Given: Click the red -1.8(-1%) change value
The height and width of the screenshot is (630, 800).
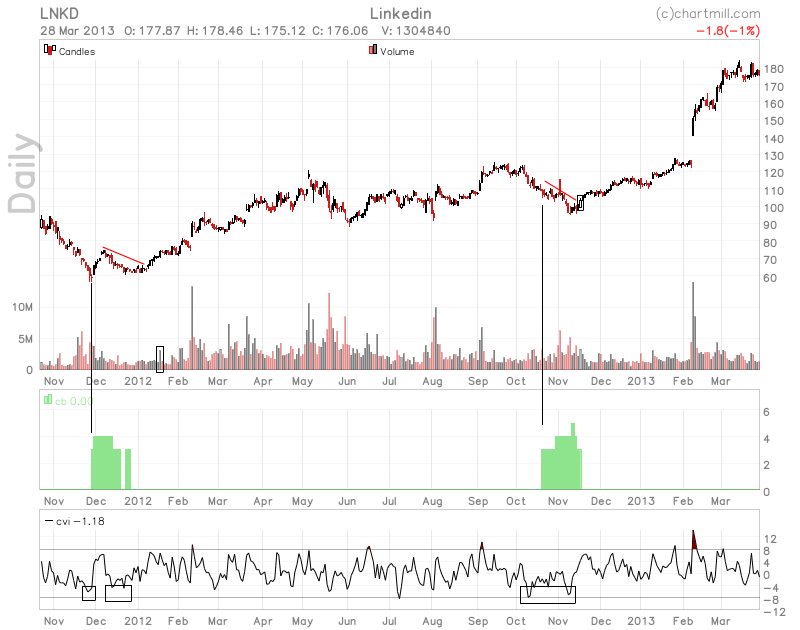Looking at the screenshot, I should tap(728, 31).
